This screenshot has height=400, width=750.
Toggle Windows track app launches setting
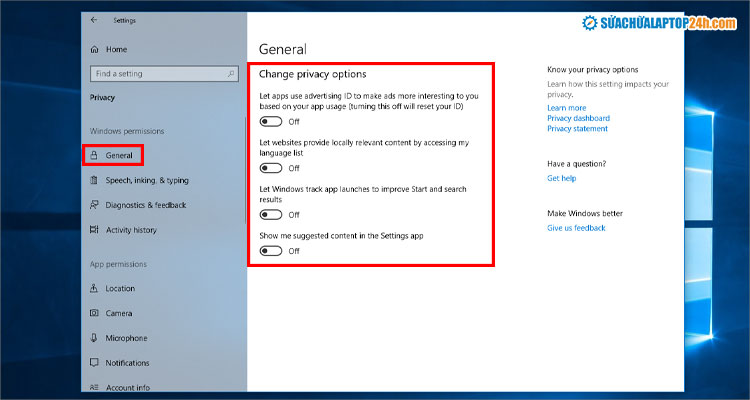pyautogui.click(x=270, y=214)
